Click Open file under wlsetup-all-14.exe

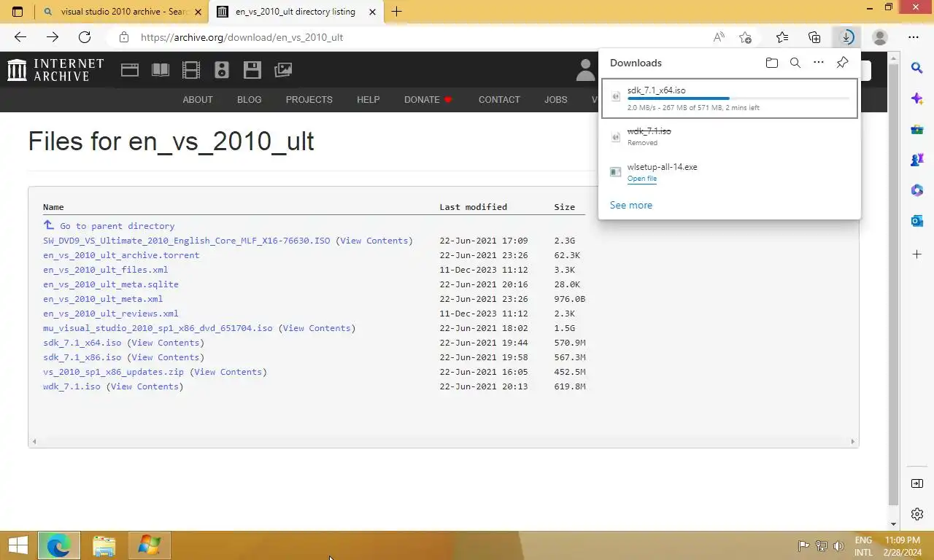(x=642, y=179)
